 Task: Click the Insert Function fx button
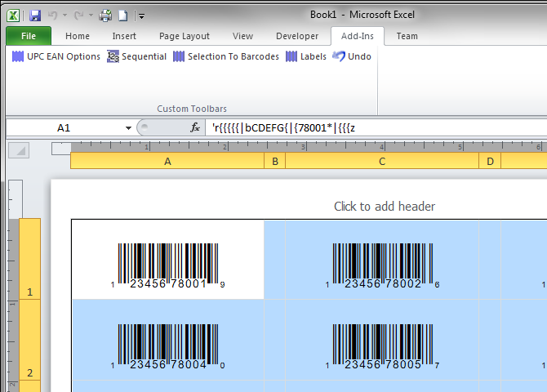[195, 127]
